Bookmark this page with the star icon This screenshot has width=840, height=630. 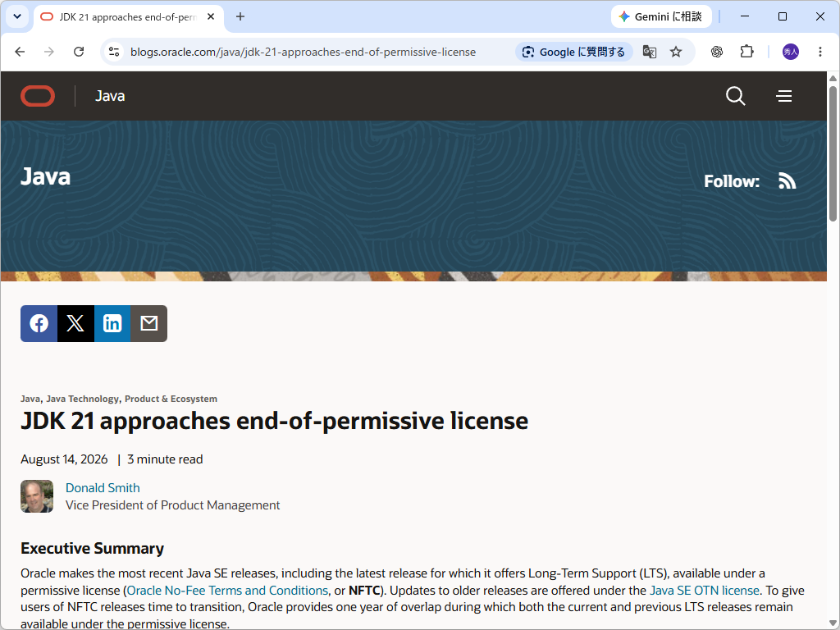tap(676, 52)
